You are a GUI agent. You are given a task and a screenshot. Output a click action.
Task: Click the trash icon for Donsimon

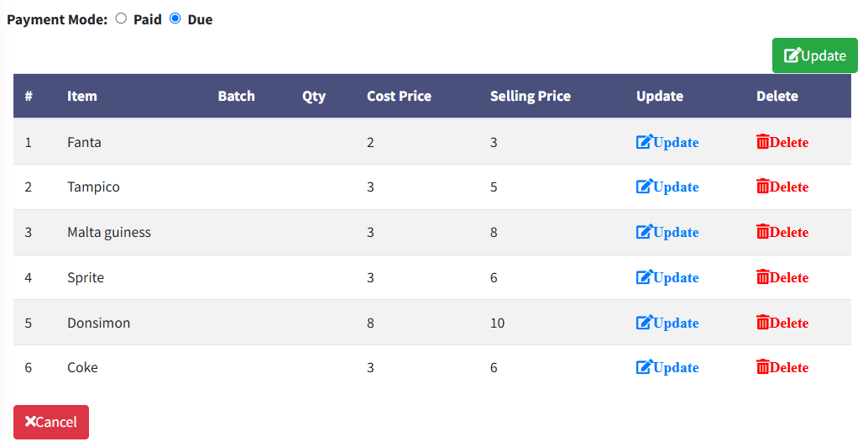762,323
